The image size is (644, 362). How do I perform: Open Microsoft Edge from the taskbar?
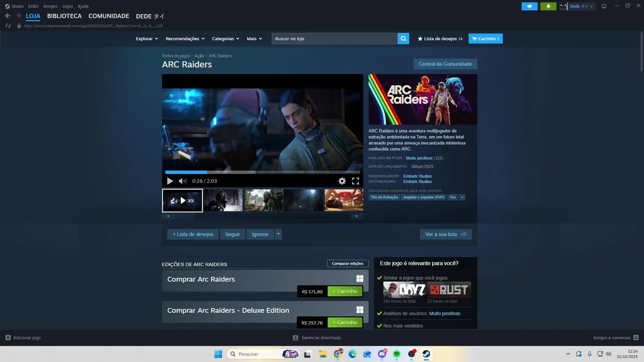[x=353, y=354]
